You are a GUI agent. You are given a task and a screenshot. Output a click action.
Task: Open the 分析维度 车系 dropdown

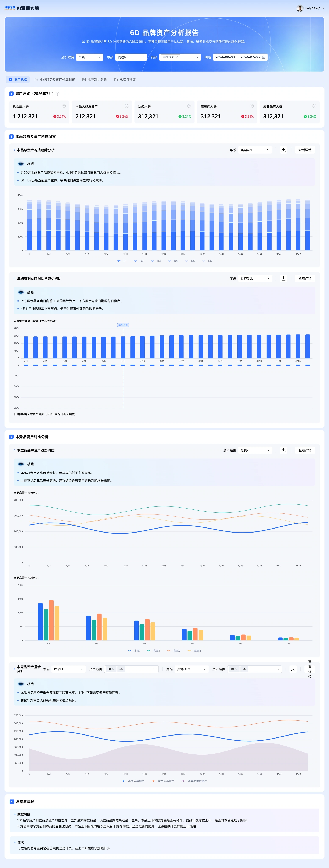click(90, 57)
